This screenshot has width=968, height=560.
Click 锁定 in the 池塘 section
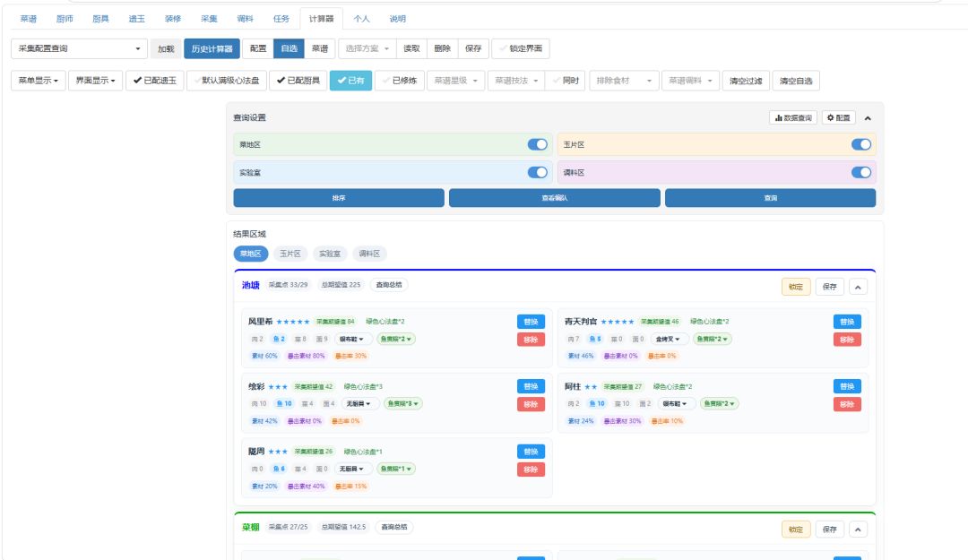pyautogui.click(x=796, y=287)
